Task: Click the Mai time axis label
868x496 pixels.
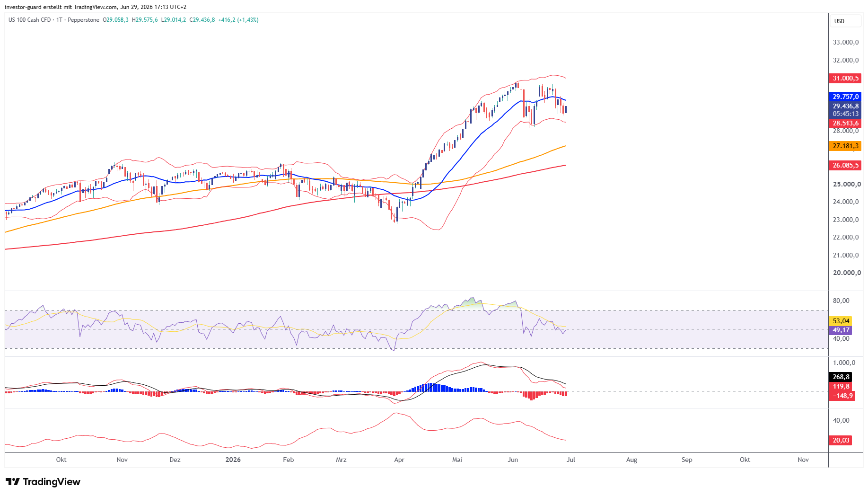Action: click(x=457, y=460)
